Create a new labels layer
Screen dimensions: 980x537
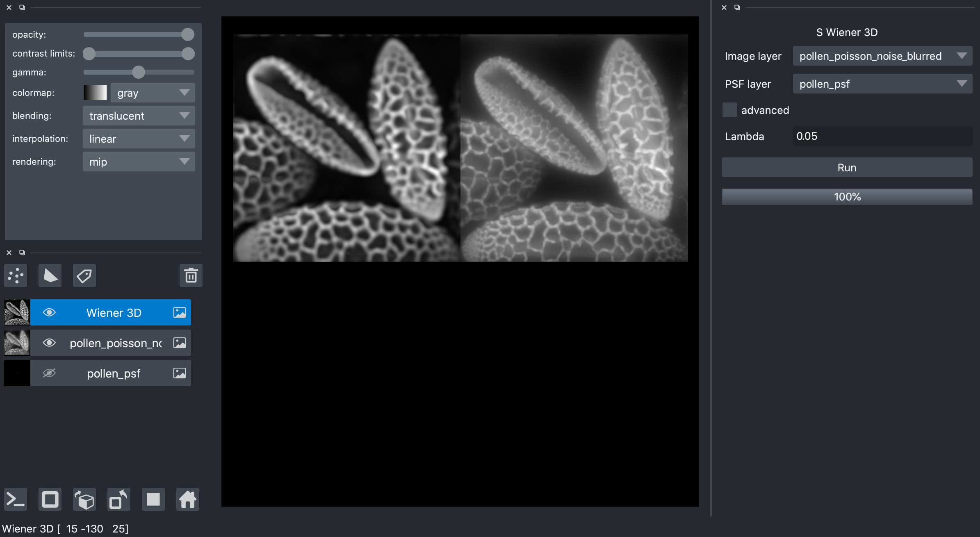84,275
